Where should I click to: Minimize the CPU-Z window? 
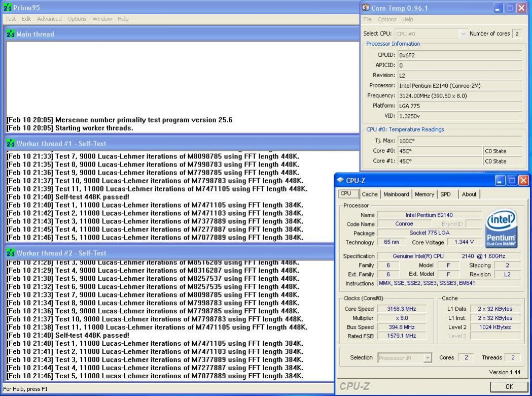click(500, 180)
